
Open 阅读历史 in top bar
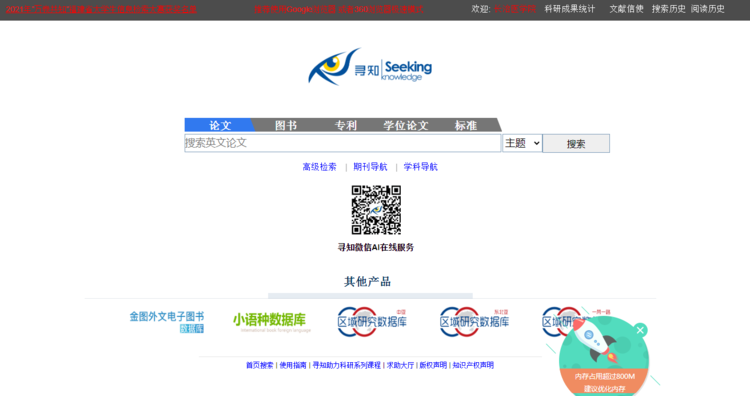[x=708, y=9]
